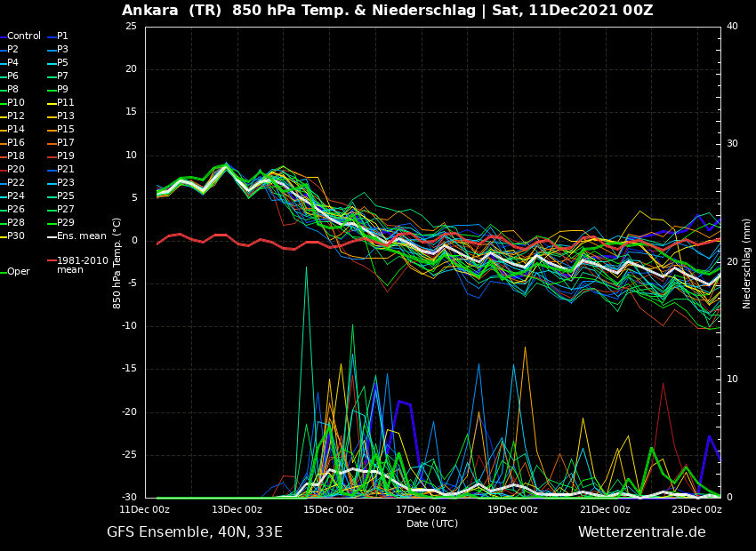This screenshot has height=551, width=756.
Task: Click the "Wetterzentrale.de" source text
Action: click(642, 532)
